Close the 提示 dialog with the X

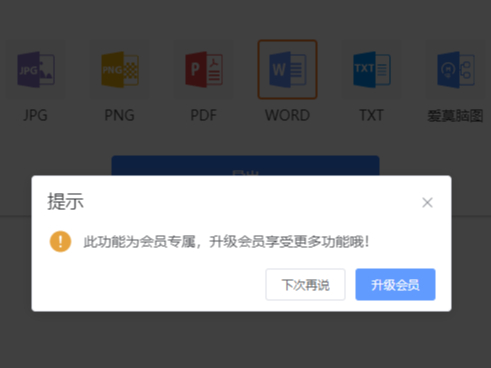click(x=427, y=202)
